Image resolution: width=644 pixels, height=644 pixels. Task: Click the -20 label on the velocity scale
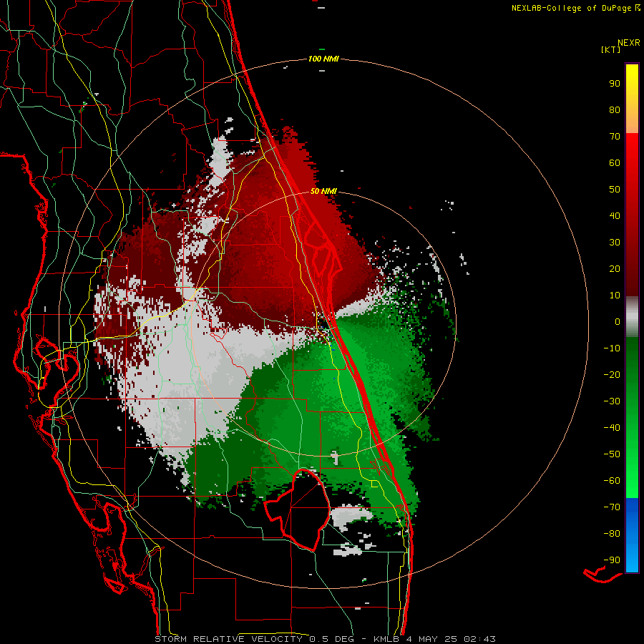tap(612, 374)
